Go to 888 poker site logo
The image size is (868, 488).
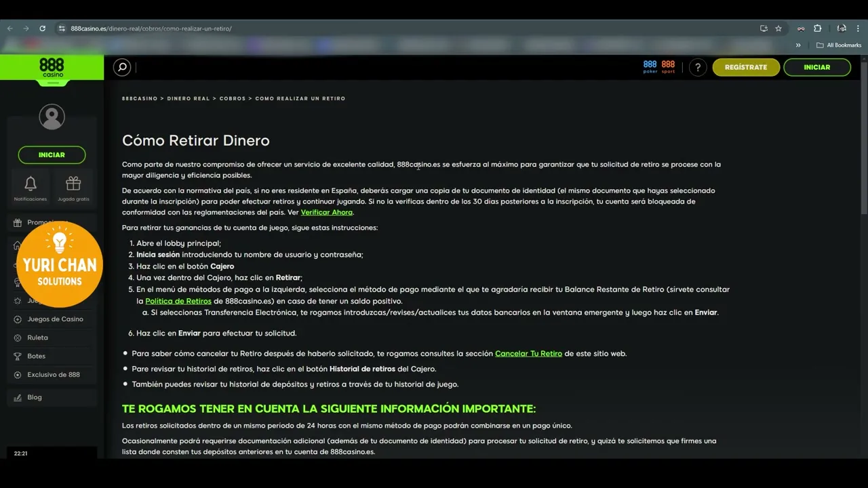(650, 67)
